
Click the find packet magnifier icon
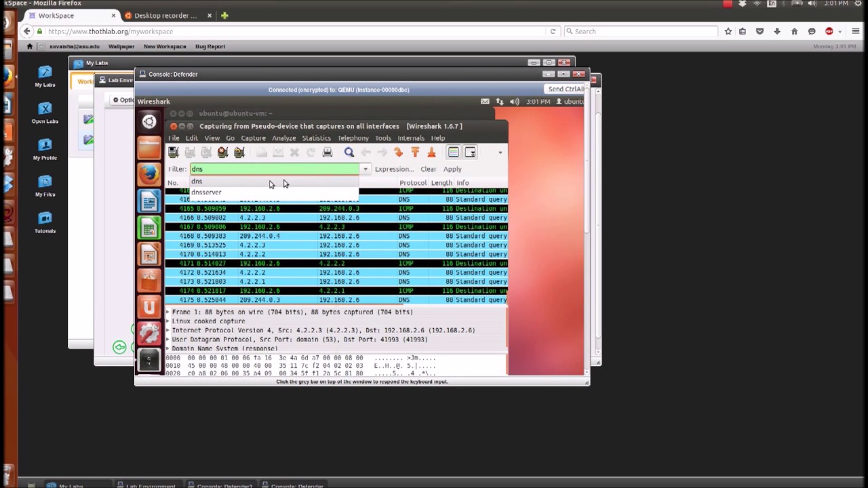click(x=349, y=152)
